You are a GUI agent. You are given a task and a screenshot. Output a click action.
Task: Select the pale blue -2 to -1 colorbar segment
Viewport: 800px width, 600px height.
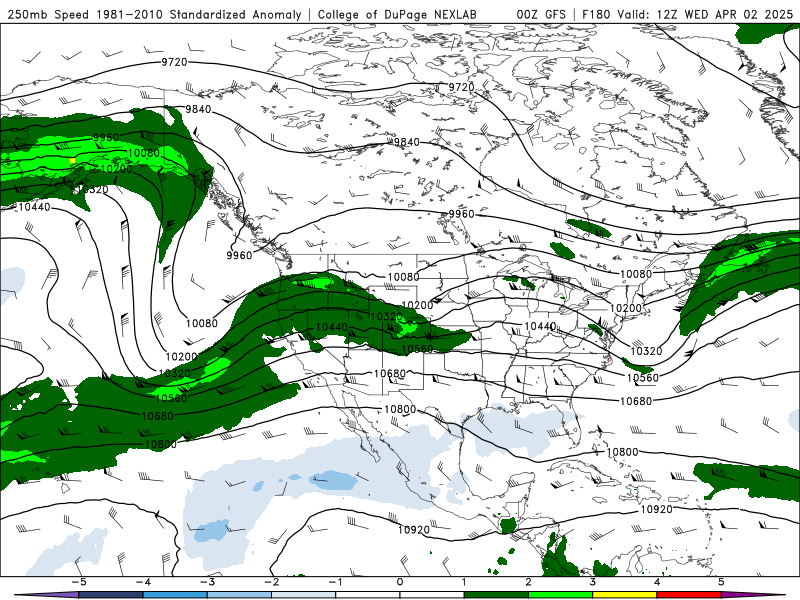point(304,595)
